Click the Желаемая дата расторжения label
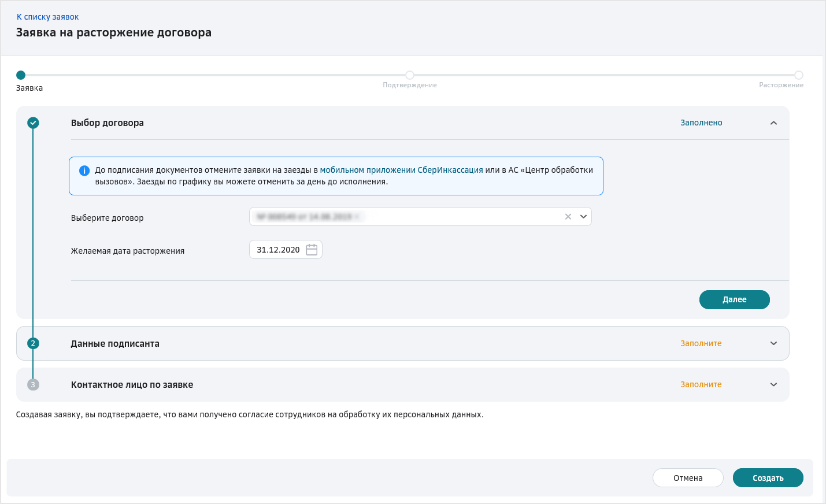 pyautogui.click(x=128, y=251)
